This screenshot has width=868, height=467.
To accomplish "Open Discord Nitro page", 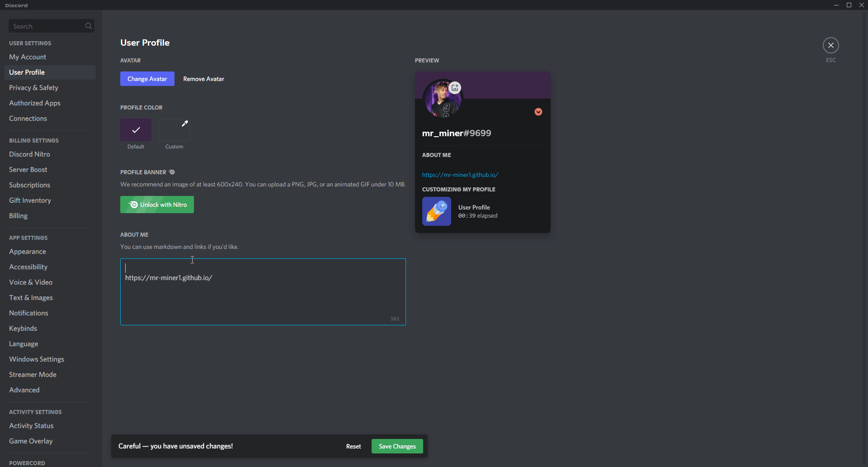I will [x=50, y=154].
